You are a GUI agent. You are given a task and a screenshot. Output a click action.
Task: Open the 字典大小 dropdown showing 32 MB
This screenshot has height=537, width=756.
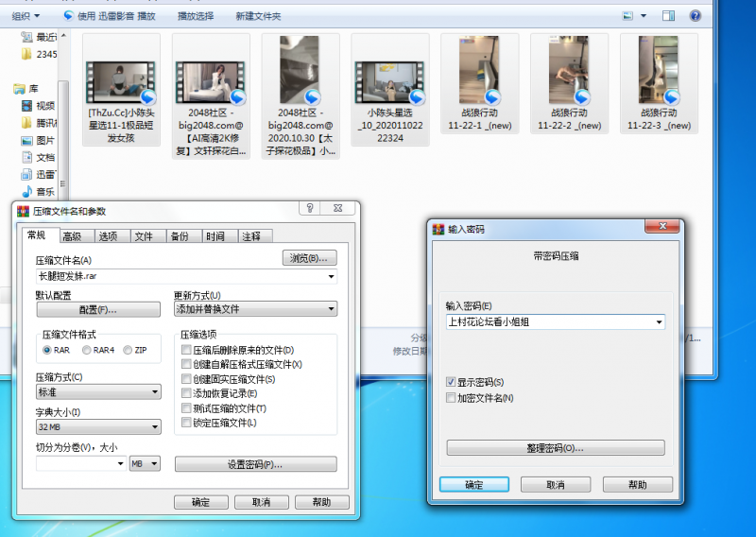(x=98, y=427)
